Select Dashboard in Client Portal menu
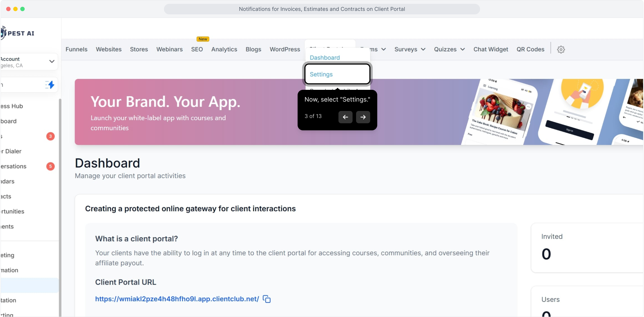 325,58
